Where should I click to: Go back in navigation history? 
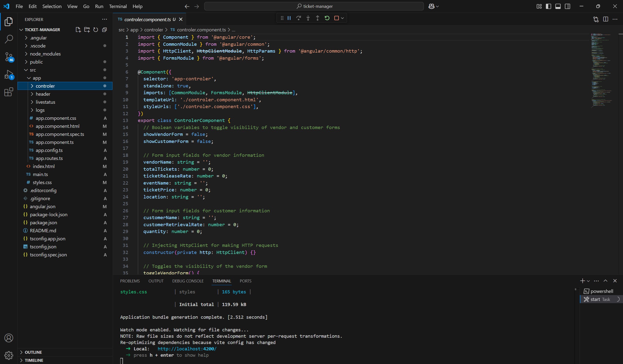click(187, 6)
